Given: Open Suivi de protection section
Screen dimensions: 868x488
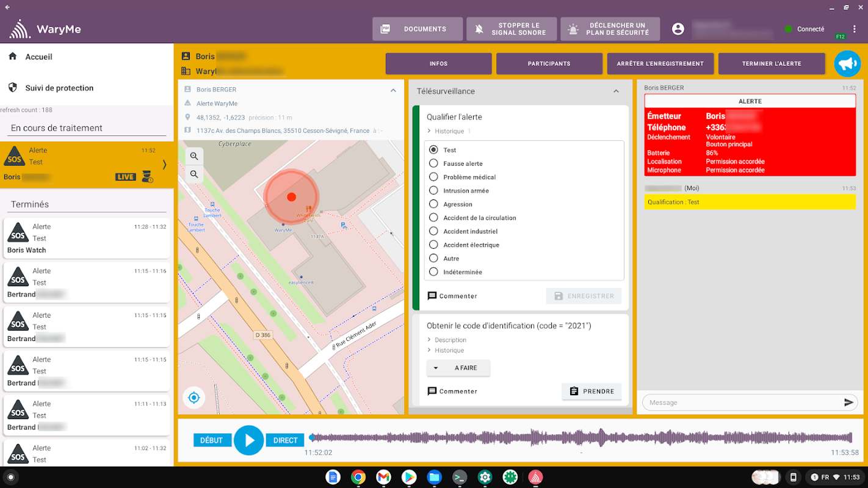Looking at the screenshot, I should (59, 88).
